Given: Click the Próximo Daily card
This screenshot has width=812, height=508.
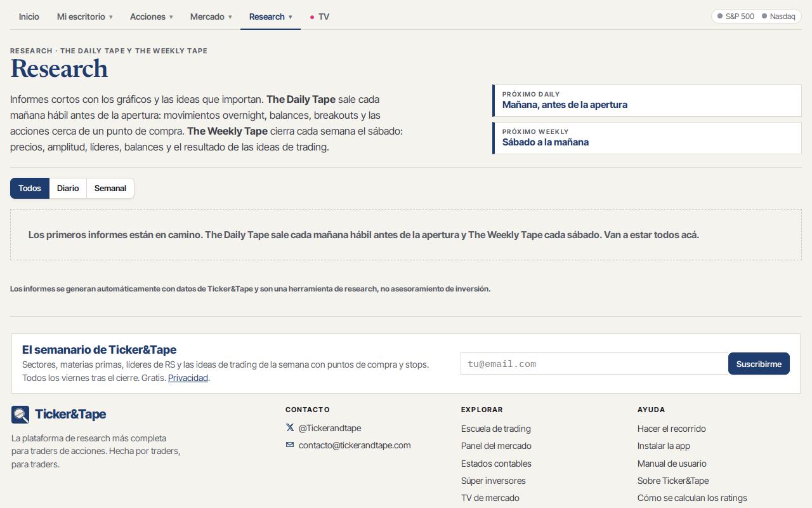Looking at the screenshot, I should coord(647,100).
